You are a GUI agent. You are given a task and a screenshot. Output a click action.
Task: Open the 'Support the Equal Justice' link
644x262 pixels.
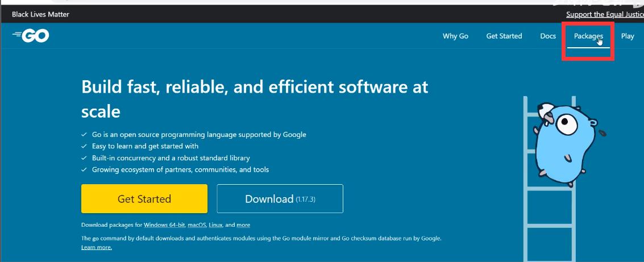pos(605,14)
